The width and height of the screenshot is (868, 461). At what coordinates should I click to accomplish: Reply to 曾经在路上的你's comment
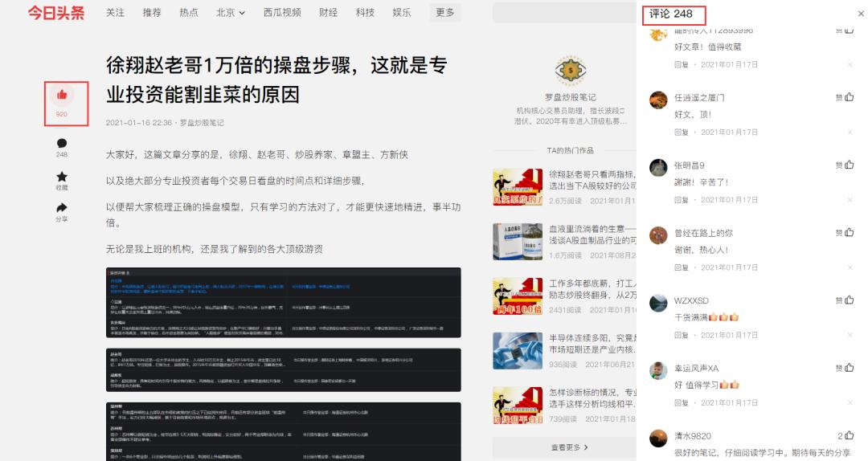pos(682,267)
